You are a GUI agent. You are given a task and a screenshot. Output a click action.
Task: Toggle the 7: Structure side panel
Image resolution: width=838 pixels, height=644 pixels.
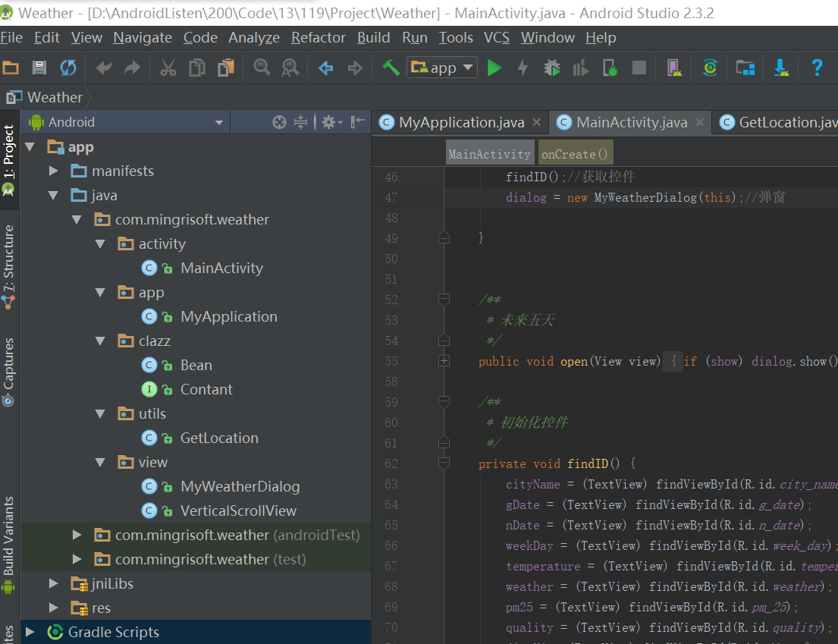8,267
